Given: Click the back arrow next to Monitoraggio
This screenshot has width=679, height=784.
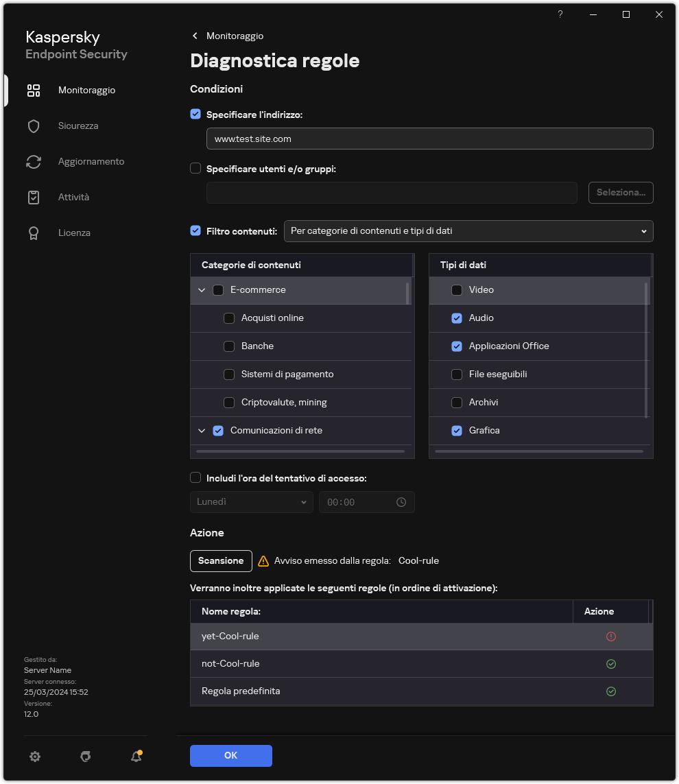Looking at the screenshot, I should click(x=195, y=36).
